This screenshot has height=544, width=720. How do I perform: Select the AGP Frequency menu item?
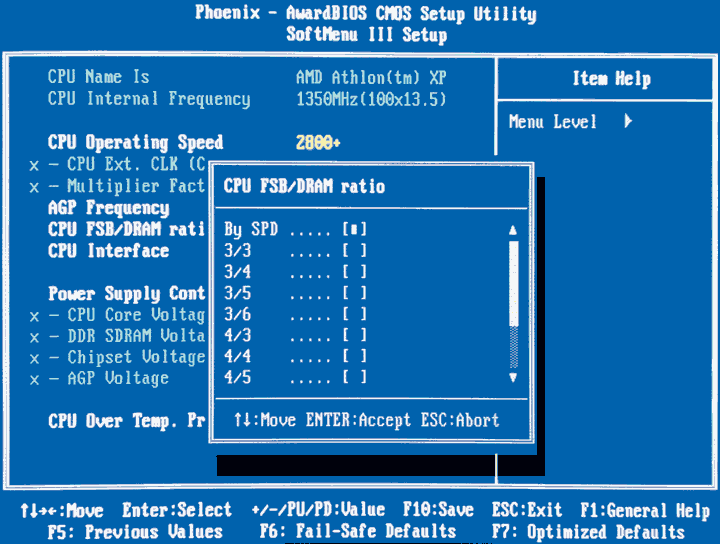coord(108,208)
